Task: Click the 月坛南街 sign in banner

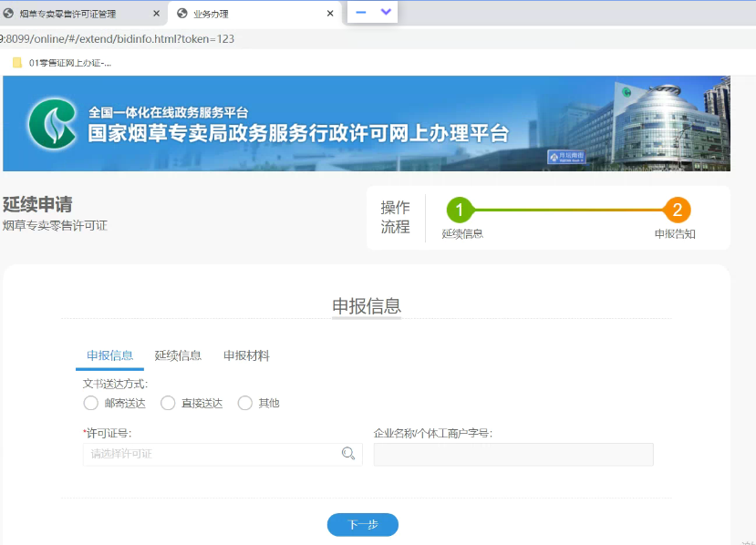Action: point(567,157)
